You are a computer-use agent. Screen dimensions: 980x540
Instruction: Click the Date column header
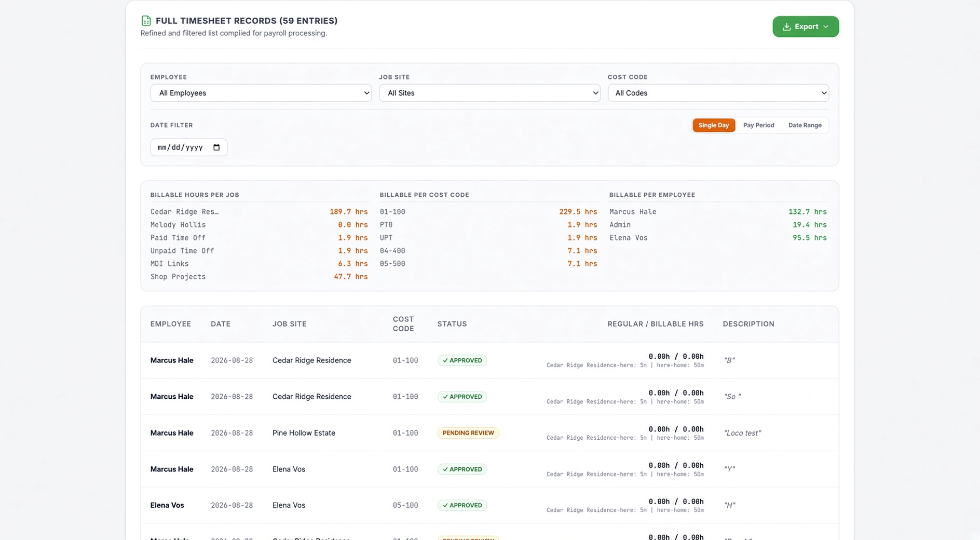[221, 324]
